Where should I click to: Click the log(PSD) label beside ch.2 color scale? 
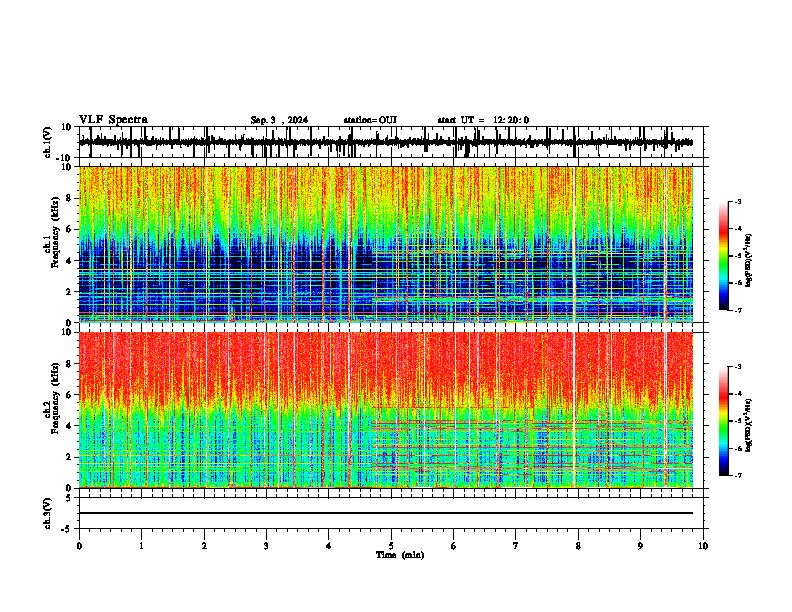(749, 425)
